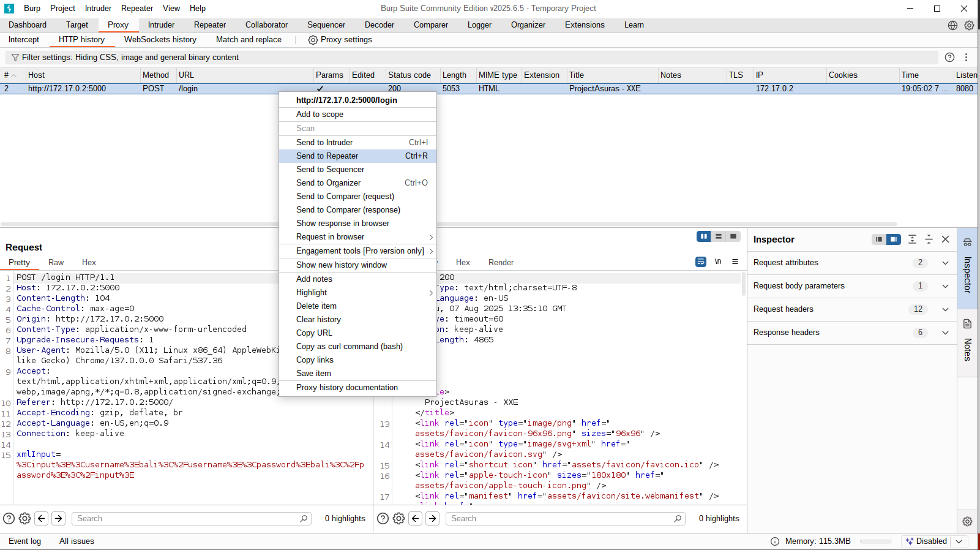The width and height of the screenshot is (980, 550).
Task: Click the history table horizontal scrollbar
Action: (449, 224)
